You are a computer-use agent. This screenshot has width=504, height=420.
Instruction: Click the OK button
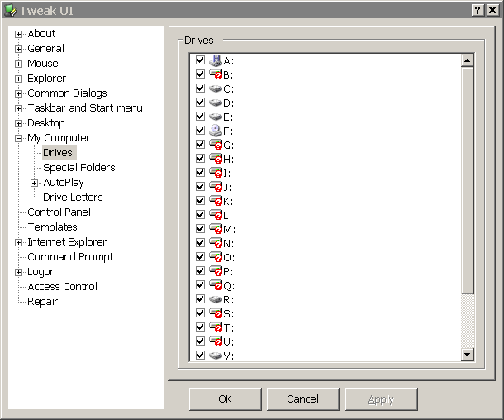click(x=226, y=399)
